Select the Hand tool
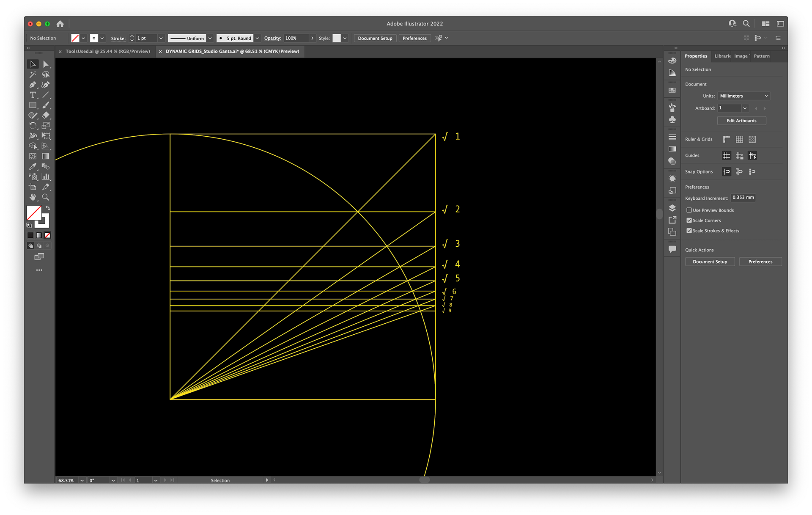812x515 pixels. 33,197
